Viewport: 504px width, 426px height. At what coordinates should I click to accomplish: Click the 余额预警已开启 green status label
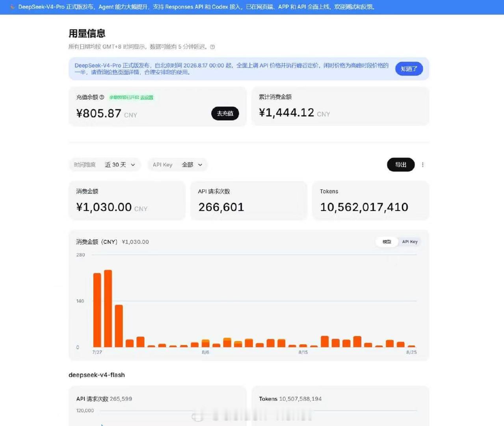point(124,97)
